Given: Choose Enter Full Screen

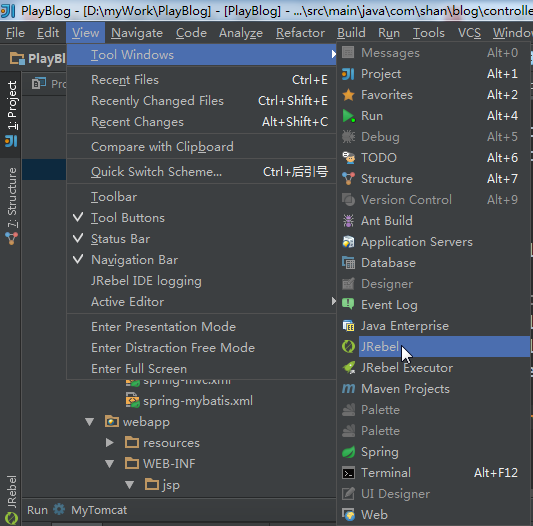Looking at the screenshot, I should pyautogui.click(x=201, y=369).
